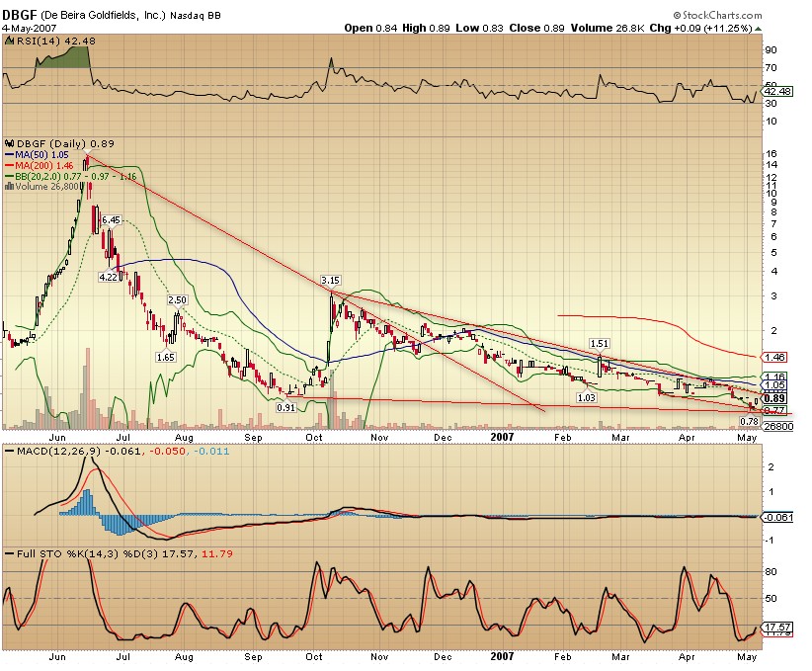This screenshot has width=812, height=671.
Task: Click Jun on the bottom stochastic date axis
Action: coord(57,656)
